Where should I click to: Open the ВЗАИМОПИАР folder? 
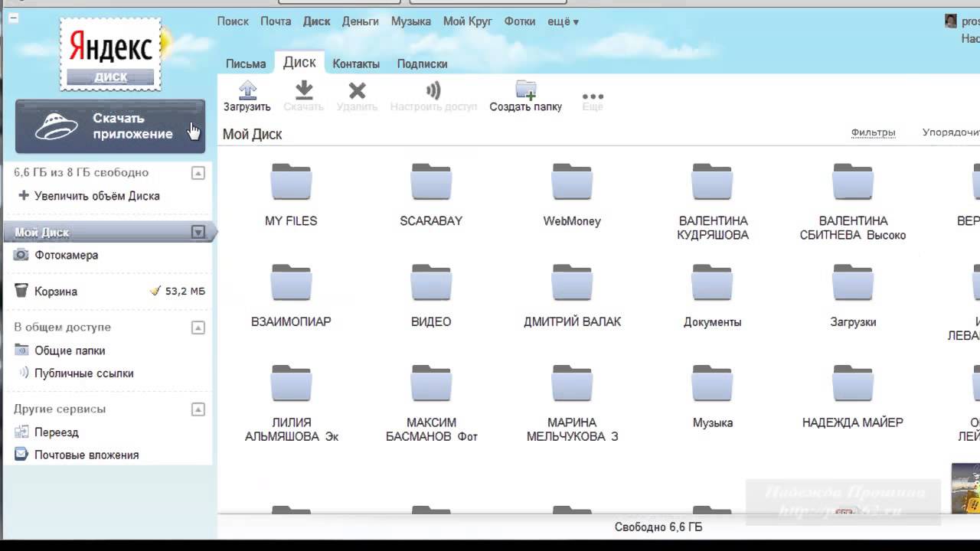(291, 282)
